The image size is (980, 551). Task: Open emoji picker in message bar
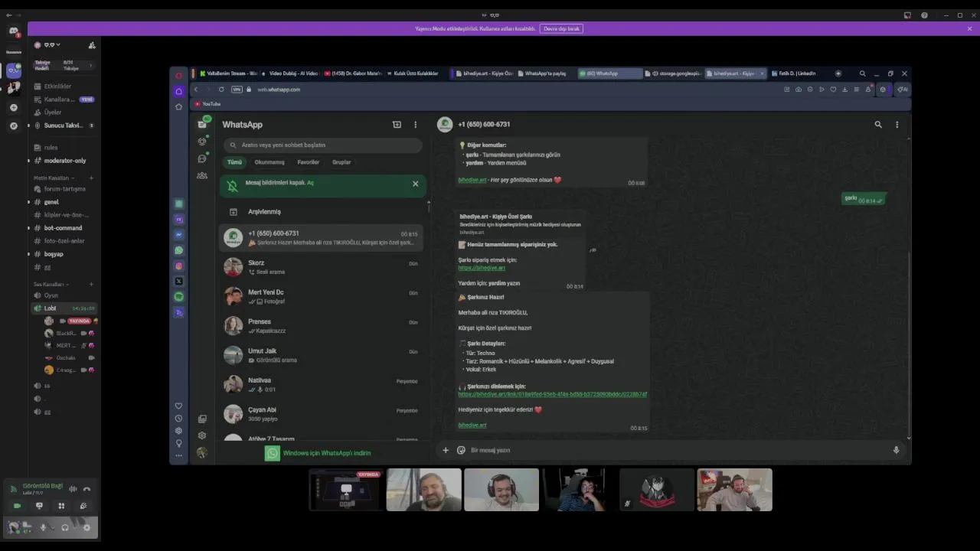coord(461,450)
